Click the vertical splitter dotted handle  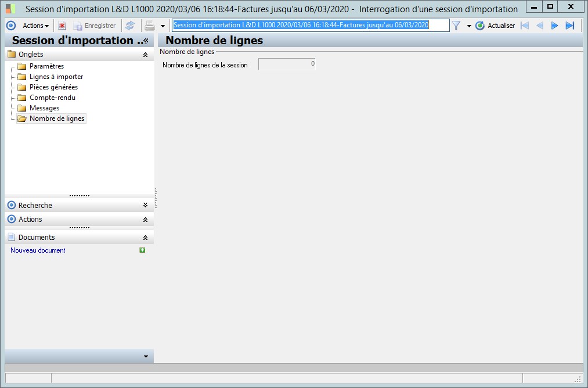click(x=156, y=198)
